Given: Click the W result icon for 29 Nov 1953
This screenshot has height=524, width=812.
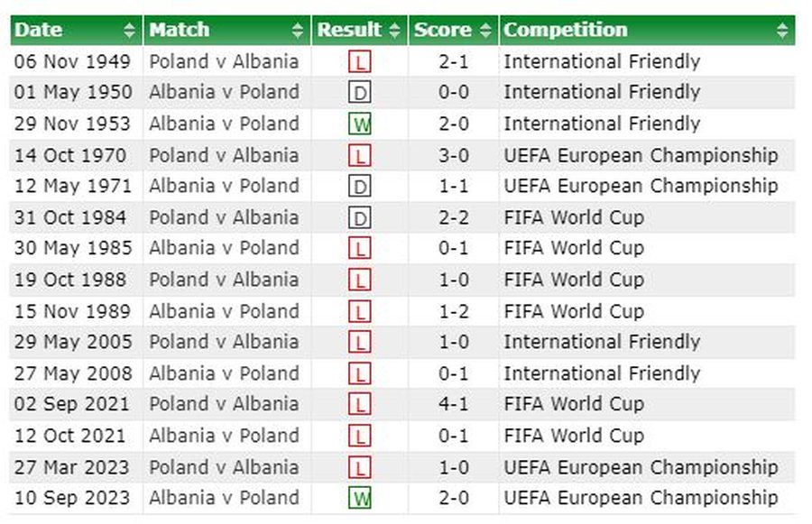Looking at the screenshot, I should (361, 124).
